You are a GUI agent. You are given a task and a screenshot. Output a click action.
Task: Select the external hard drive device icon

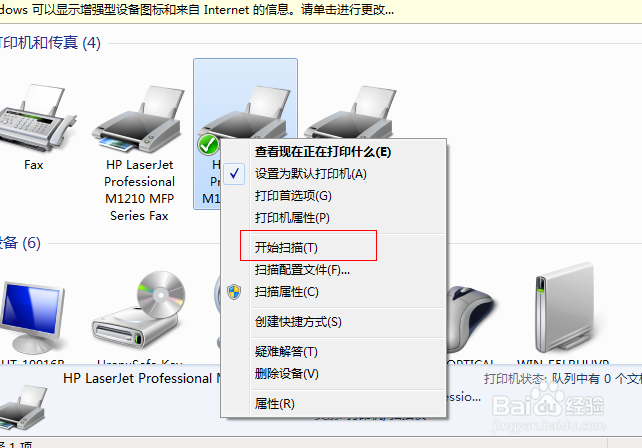click(565, 308)
